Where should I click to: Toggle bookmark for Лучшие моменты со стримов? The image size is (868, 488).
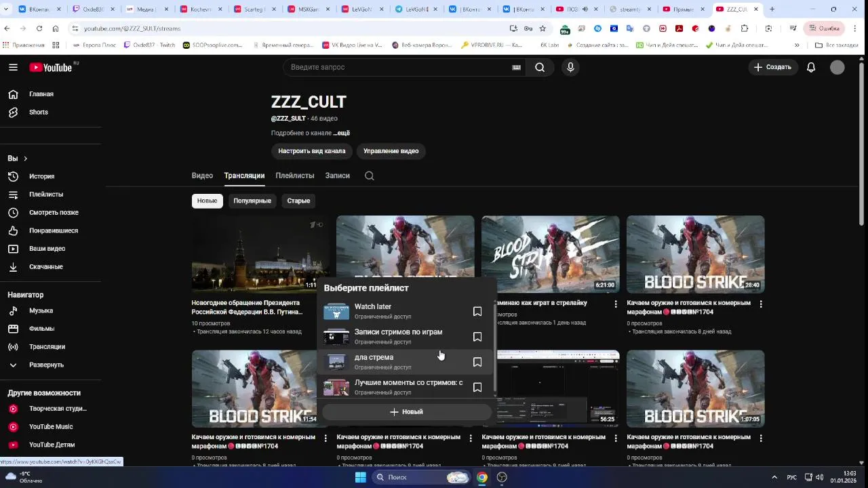pos(477,387)
